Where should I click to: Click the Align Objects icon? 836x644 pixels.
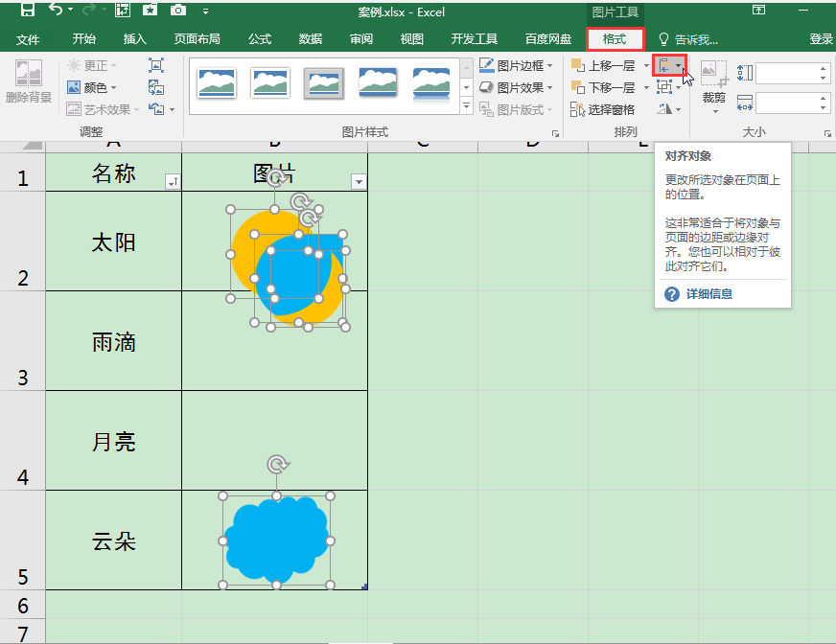(x=665, y=65)
